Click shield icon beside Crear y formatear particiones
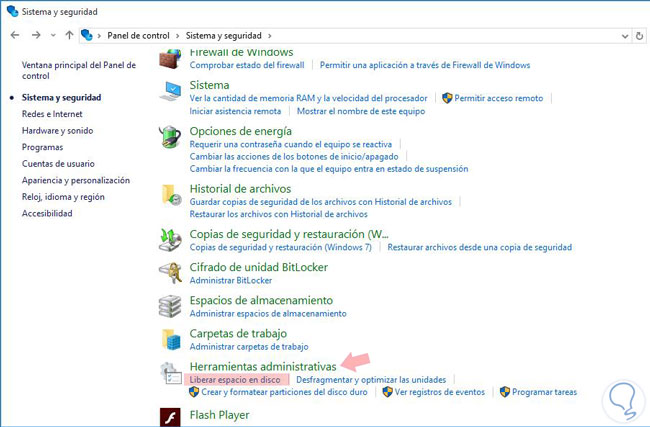The width and height of the screenshot is (650, 427). pyautogui.click(x=194, y=392)
